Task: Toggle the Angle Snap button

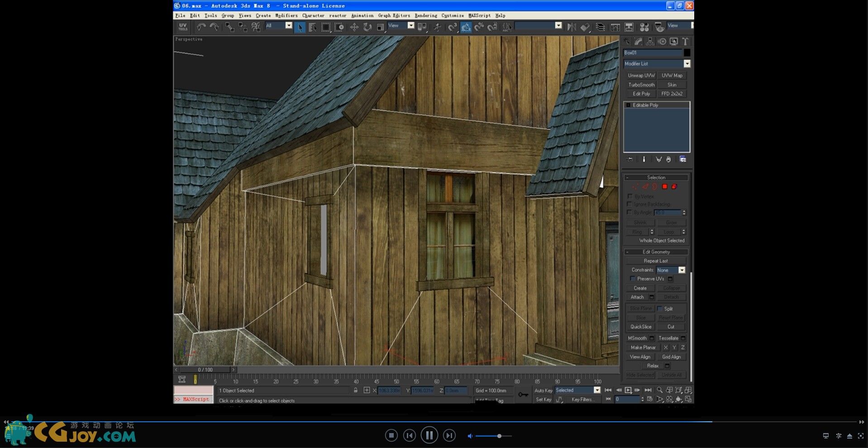Action: point(466,27)
